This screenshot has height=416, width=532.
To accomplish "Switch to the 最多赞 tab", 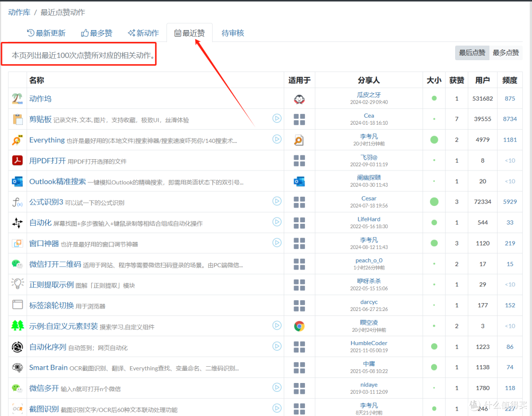I will tap(97, 33).
